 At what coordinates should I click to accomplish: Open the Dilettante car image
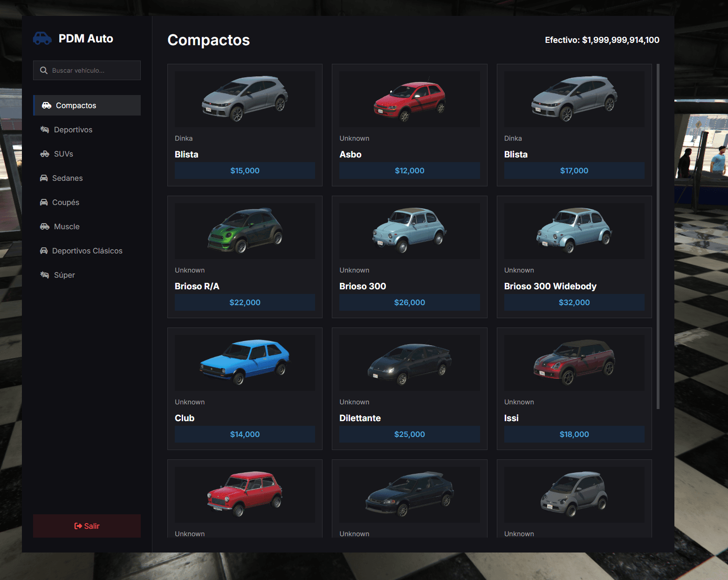point(410,363)
